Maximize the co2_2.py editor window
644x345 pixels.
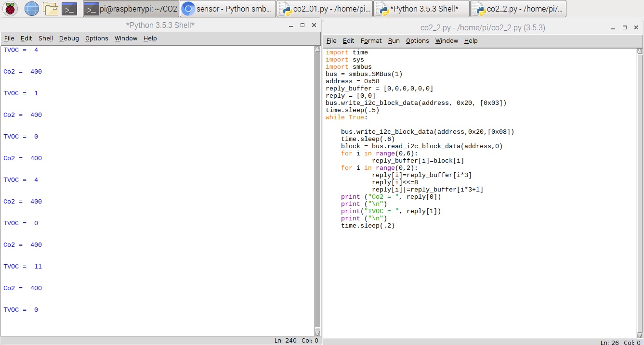(x=625, y=28)
